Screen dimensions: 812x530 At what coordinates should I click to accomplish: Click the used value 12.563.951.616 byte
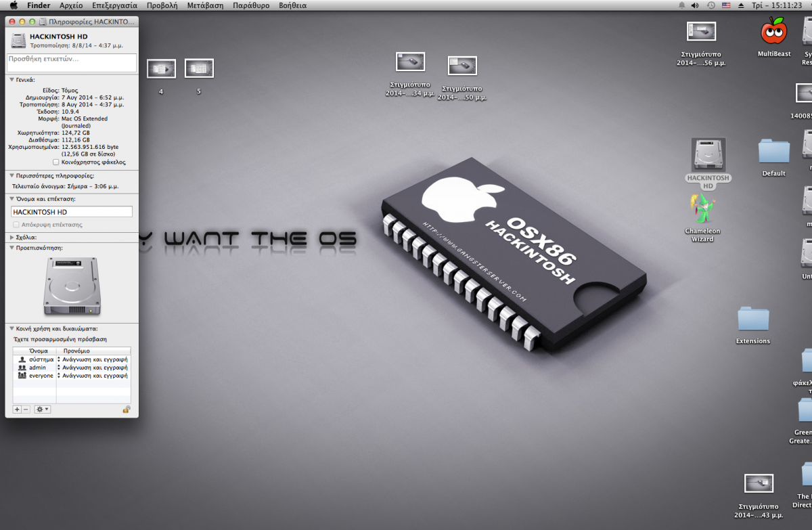coord(90,147)
